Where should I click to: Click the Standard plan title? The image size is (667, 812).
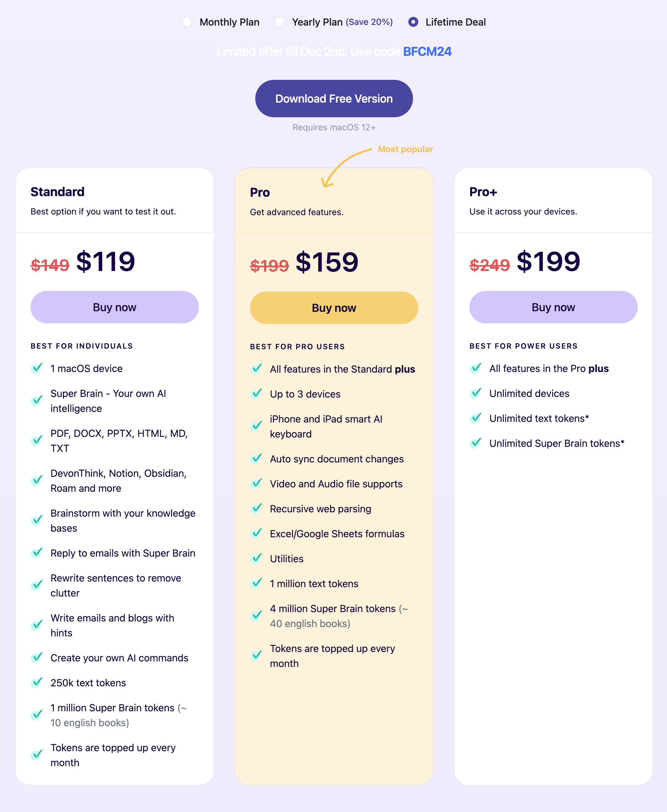(58, 192)
